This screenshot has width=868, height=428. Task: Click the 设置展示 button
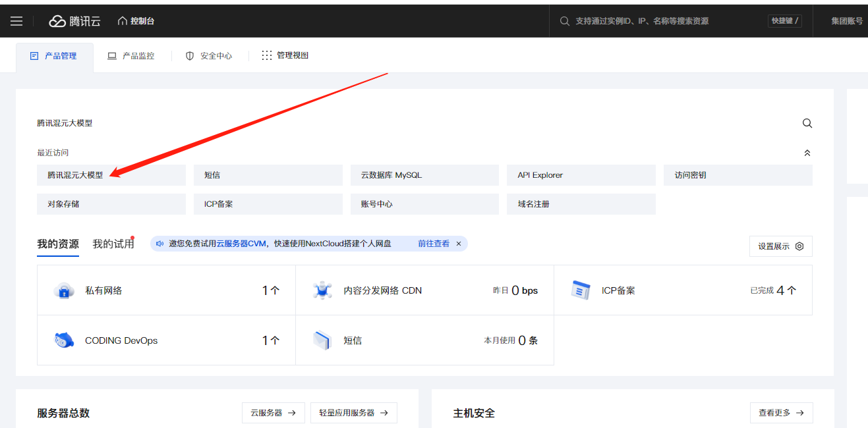(780, 246)
